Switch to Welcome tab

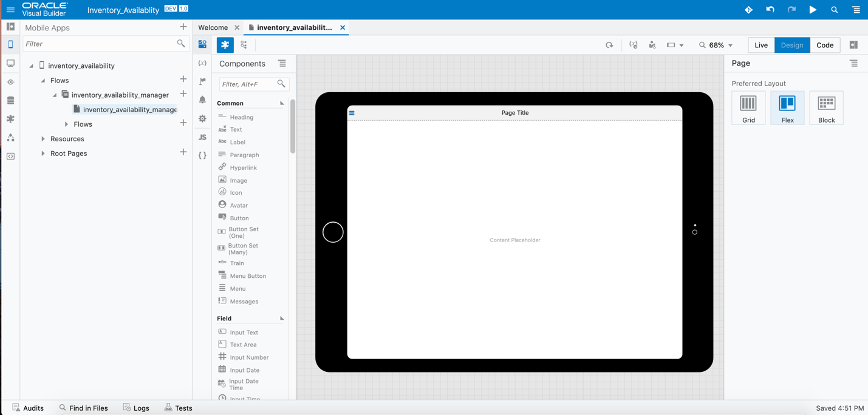213,27
